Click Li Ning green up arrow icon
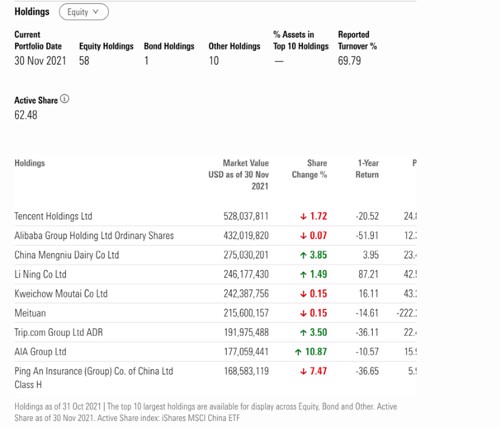The width and height of the screenshot is (500, 427). (x=303, y=274)
